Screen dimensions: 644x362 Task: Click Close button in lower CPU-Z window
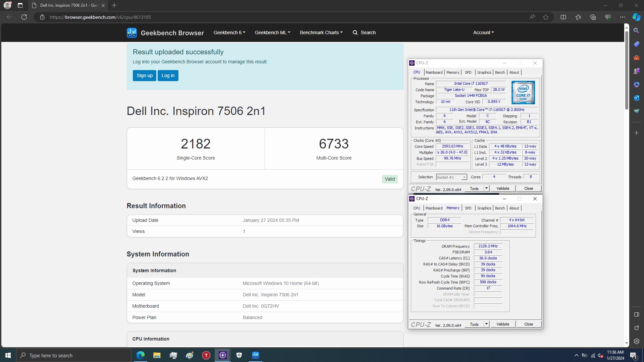[x=529, y=324]
